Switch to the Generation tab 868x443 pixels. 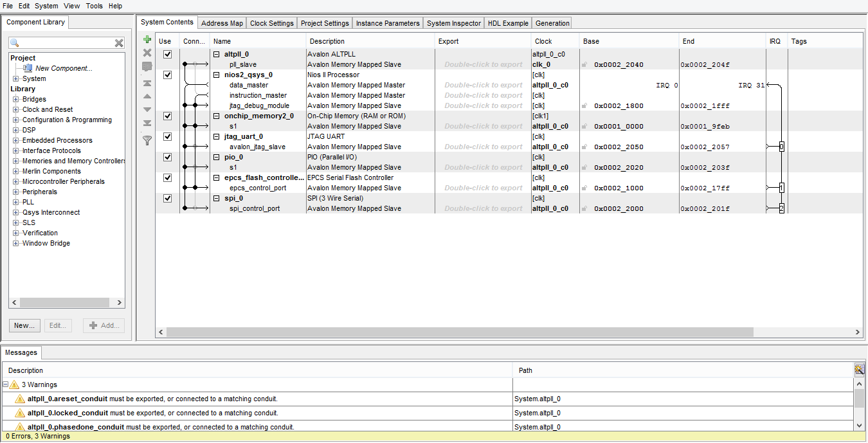[x=552, y=23]
